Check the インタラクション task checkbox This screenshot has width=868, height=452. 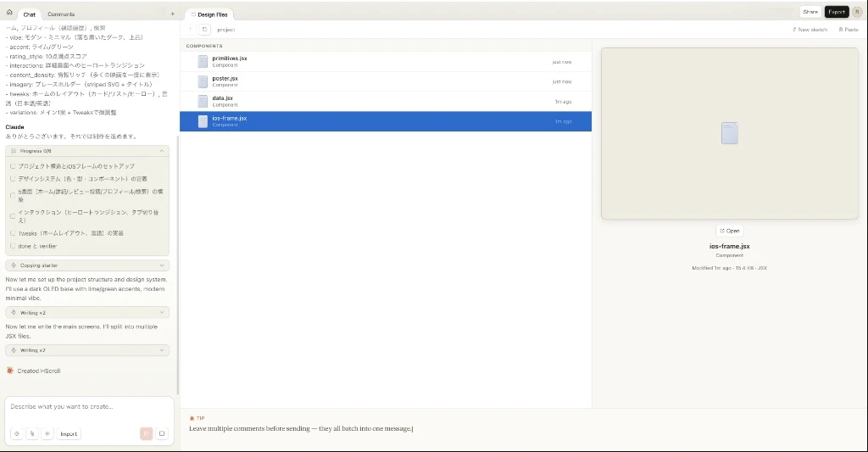click(13, 216)
